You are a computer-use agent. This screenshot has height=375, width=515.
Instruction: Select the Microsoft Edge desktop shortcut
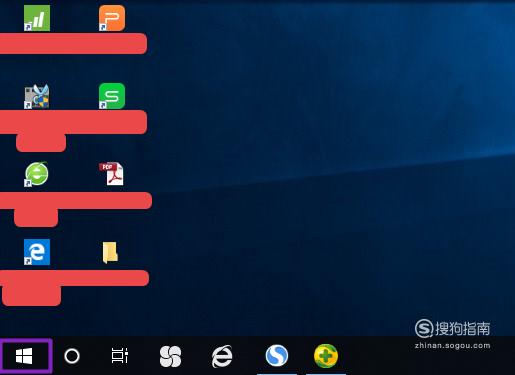coord(37,252)
